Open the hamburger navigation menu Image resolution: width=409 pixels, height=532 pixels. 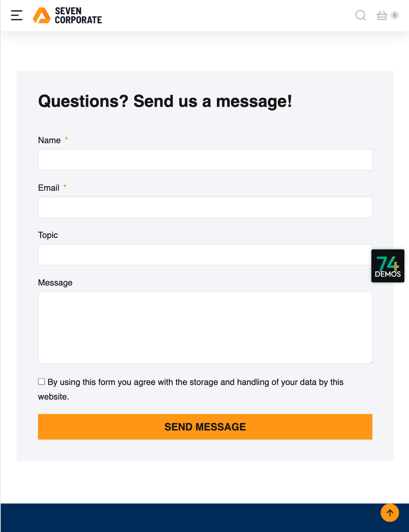[17, 15]
